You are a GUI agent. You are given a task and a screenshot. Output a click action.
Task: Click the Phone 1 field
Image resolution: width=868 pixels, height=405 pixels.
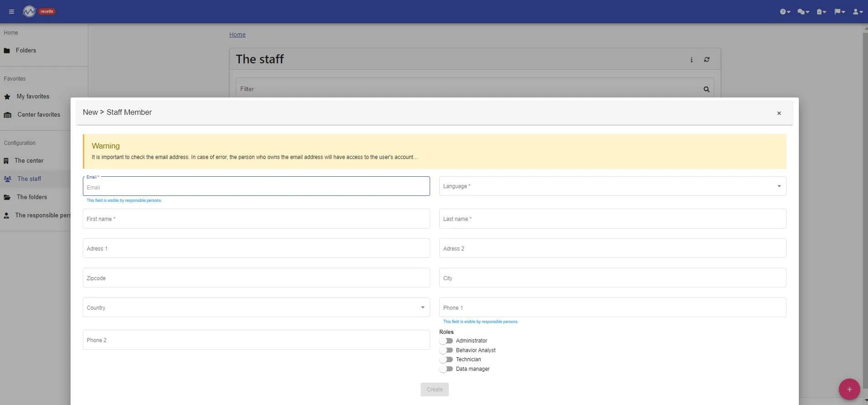(x=612, y=308)
